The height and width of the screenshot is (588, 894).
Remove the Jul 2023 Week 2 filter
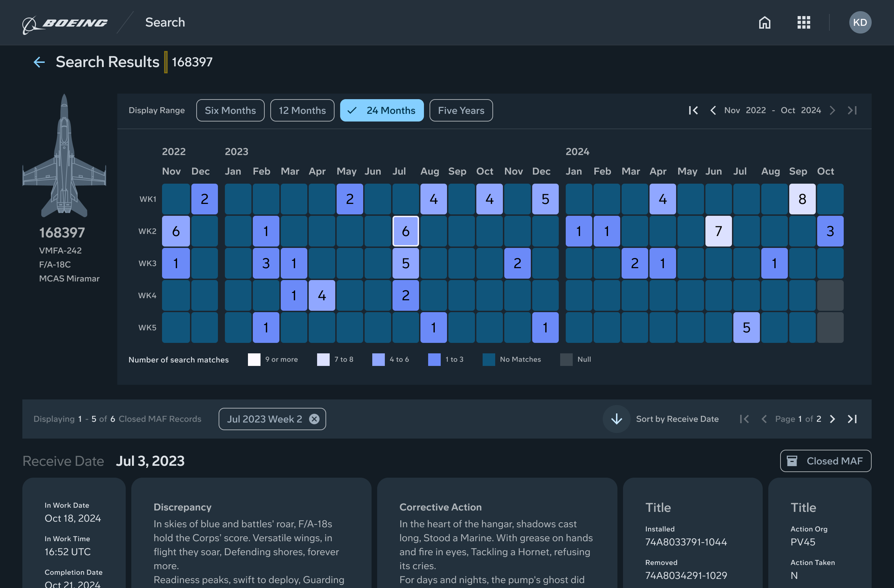(x=314, y=419)
